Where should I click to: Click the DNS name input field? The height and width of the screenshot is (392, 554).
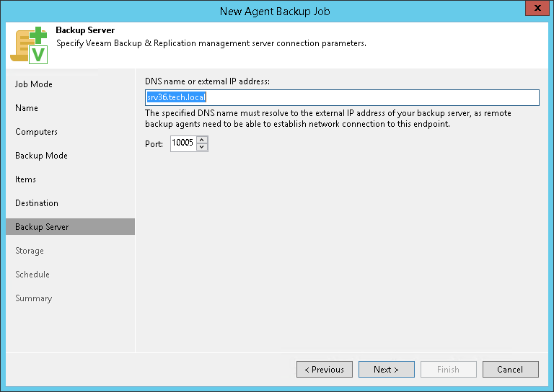pos(342,97)
